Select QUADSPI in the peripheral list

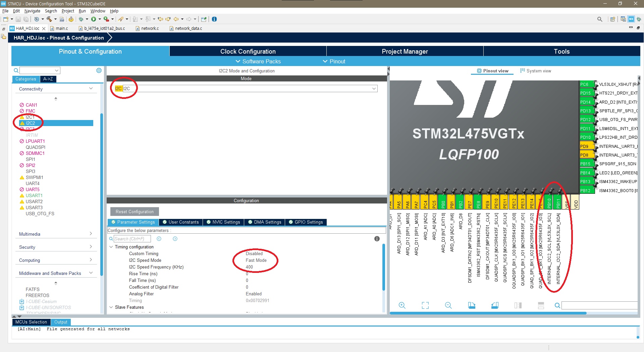coord(35,147)
